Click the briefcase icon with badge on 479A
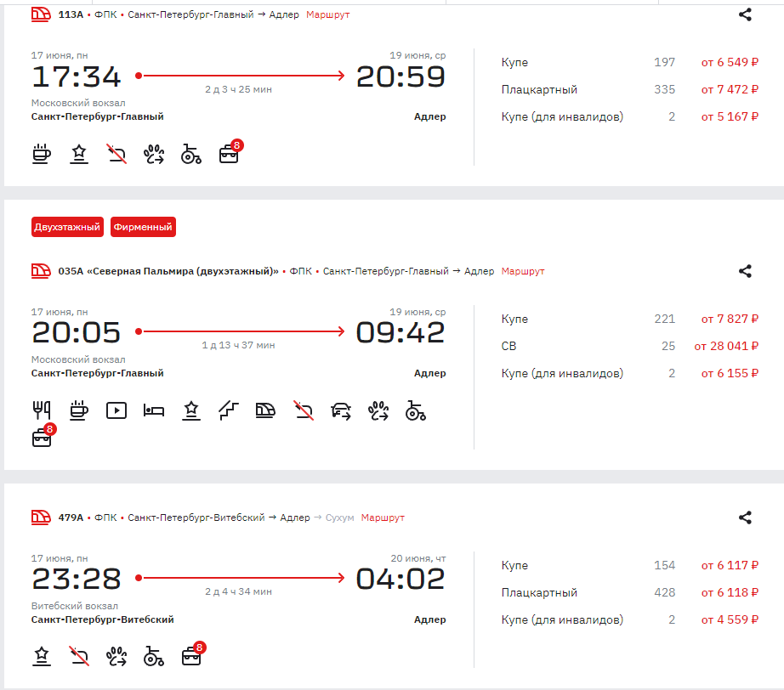 coord(192,655)
